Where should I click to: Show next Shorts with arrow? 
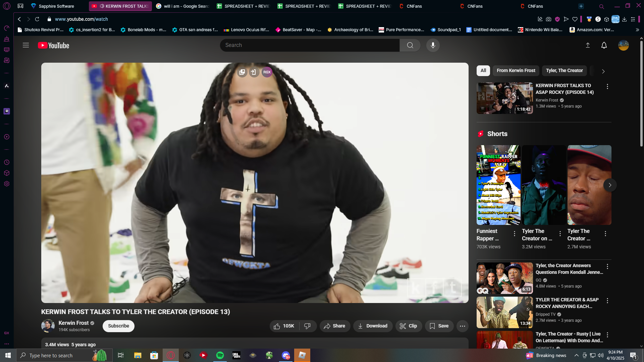610,185
